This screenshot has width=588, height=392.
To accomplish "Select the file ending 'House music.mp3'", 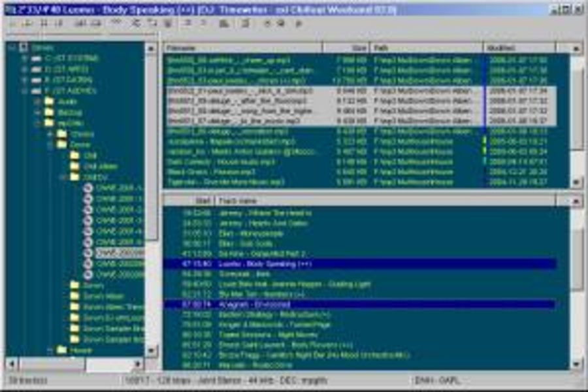I will [360, 161].
